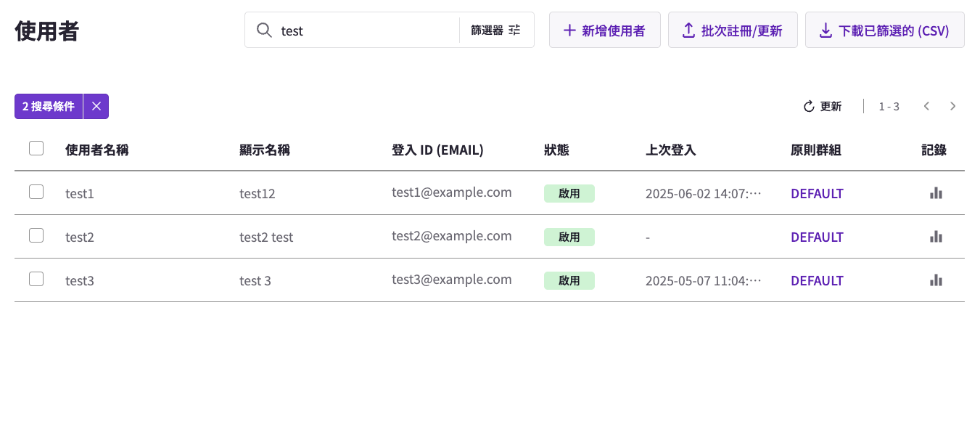
Task: Click the '2 搜尋條件' filter chip
Action: tap(49, 107)
